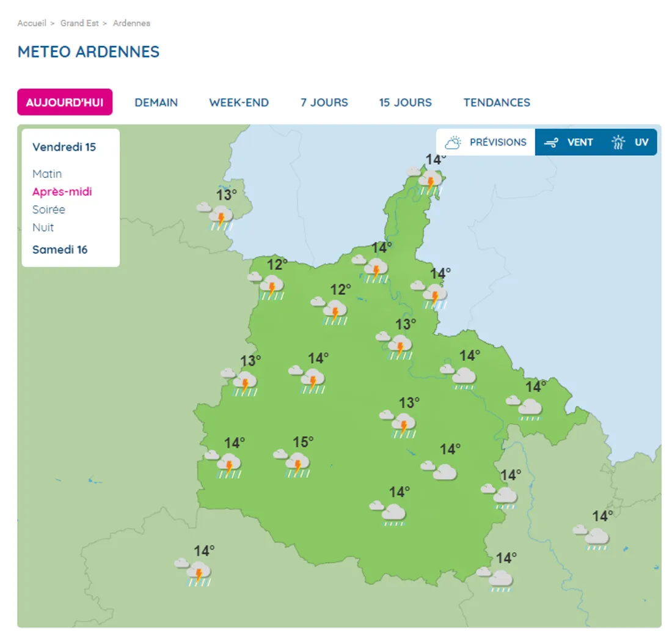Open the TENDANCES section
672x634 pixels.
(x=497, y=102)
